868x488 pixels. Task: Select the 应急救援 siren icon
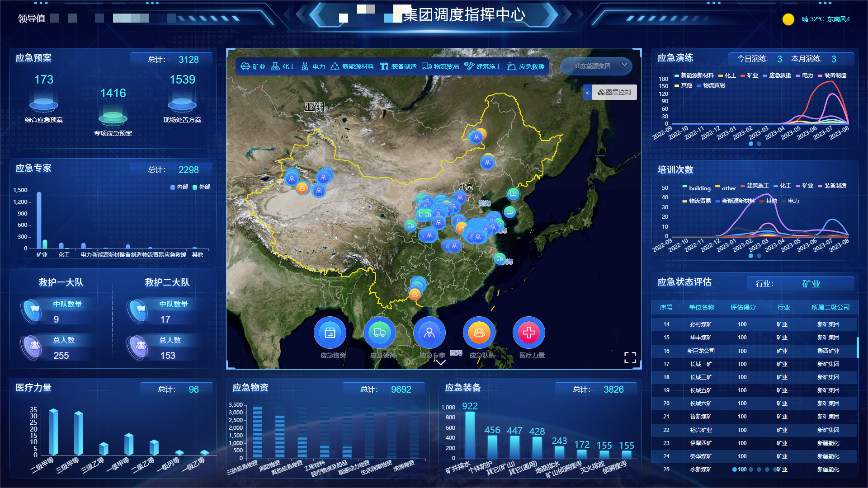point(511,66)
